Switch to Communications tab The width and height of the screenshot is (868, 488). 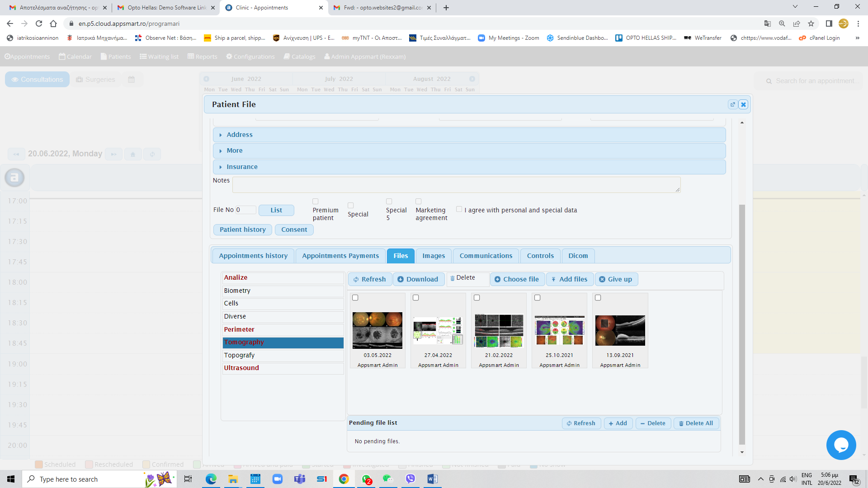[486, 256]
